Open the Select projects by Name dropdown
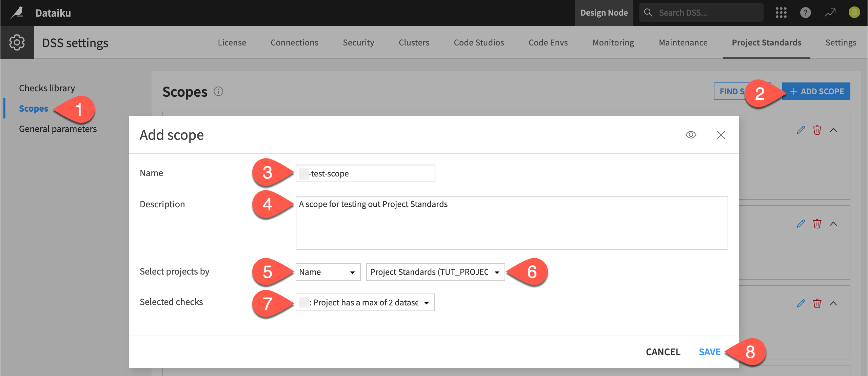This screenshot has width=868, height=376. tap(328, 272)
